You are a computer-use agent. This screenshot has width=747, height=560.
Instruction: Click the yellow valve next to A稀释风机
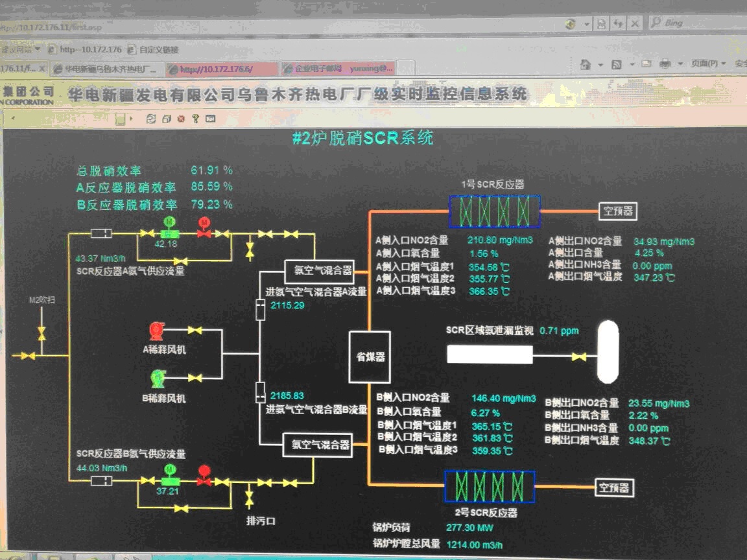click(x=195, y=329)
